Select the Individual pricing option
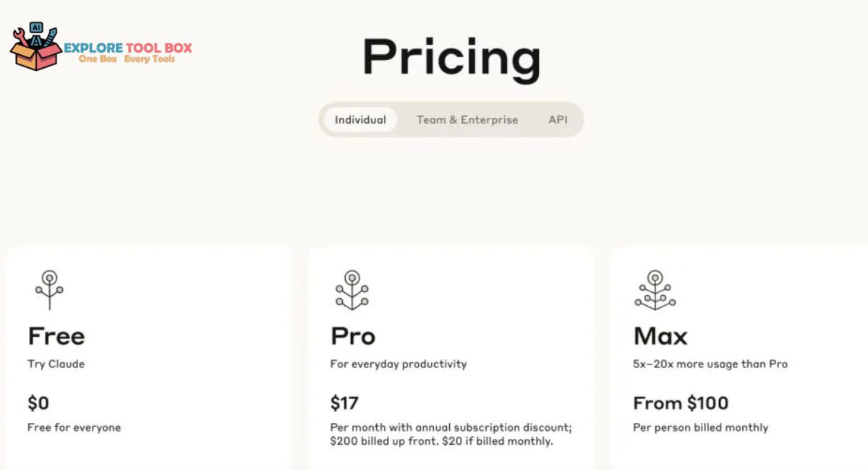This screenshot has height=470, width=868. tap(359, 119)
